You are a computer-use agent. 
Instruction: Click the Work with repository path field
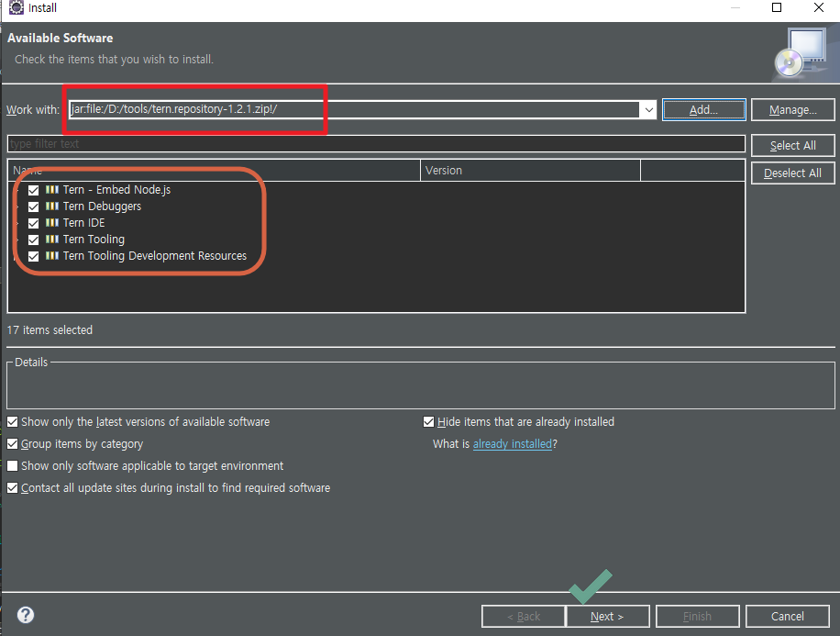point(354,109)
